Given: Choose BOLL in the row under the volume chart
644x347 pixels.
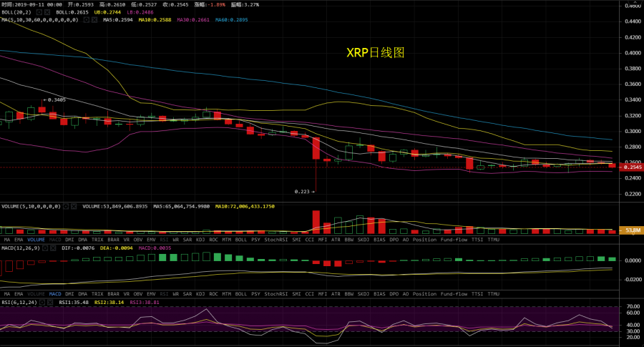Looking at the screenshot, I should pos(241,240).
